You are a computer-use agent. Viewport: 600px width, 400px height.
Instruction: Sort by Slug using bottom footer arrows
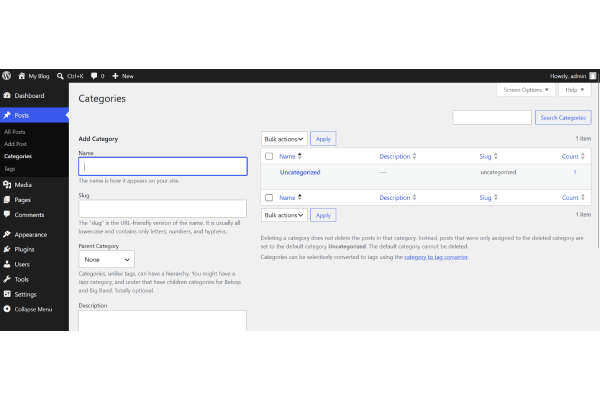tap(496, 197)
